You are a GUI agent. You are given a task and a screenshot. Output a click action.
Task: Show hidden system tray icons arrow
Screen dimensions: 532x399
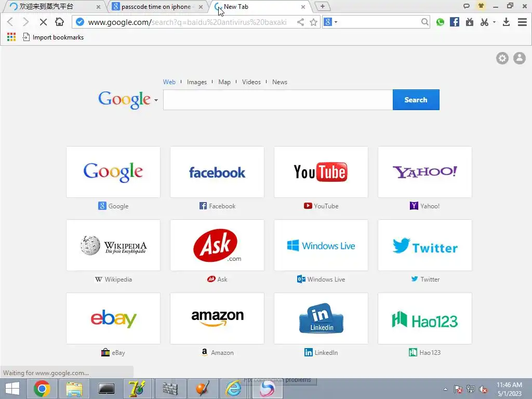(445, 389)
